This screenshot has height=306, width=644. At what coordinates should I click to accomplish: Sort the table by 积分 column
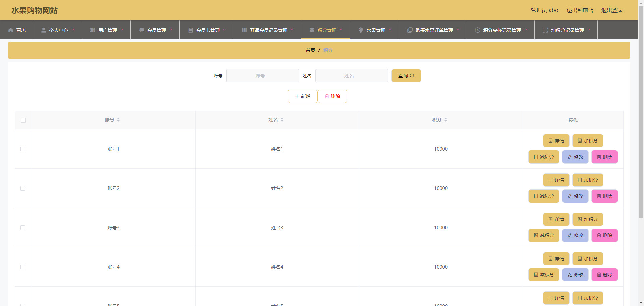coord(446,120)
